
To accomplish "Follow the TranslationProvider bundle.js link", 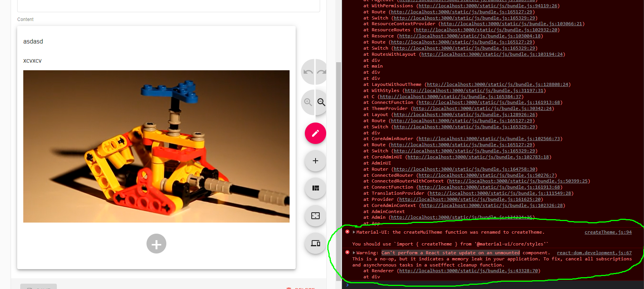I will point(500,193).
